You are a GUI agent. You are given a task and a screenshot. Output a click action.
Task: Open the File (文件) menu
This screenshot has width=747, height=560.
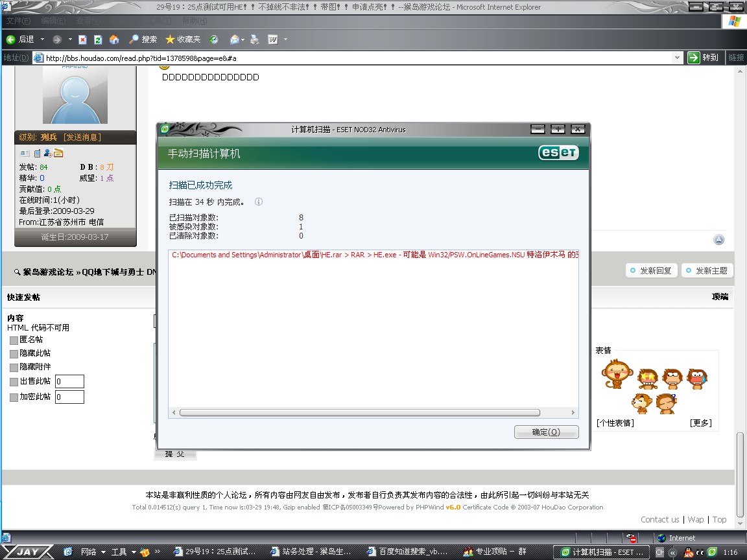pos(18,21)
